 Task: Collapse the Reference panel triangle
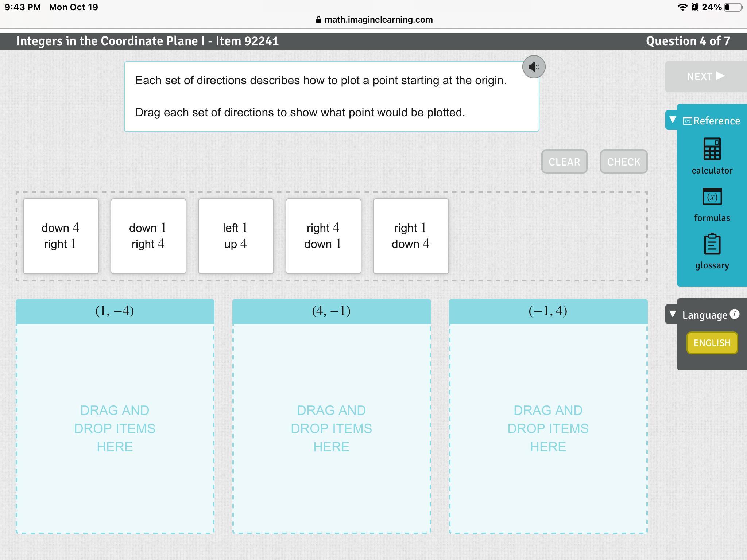click(673, 120)
